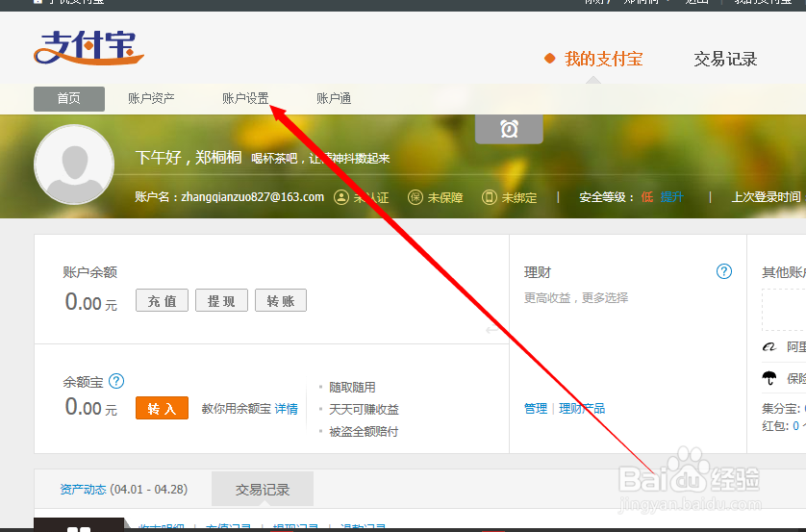
Task: Click the 教你用余额宝 text
Action: pos(237,409)
